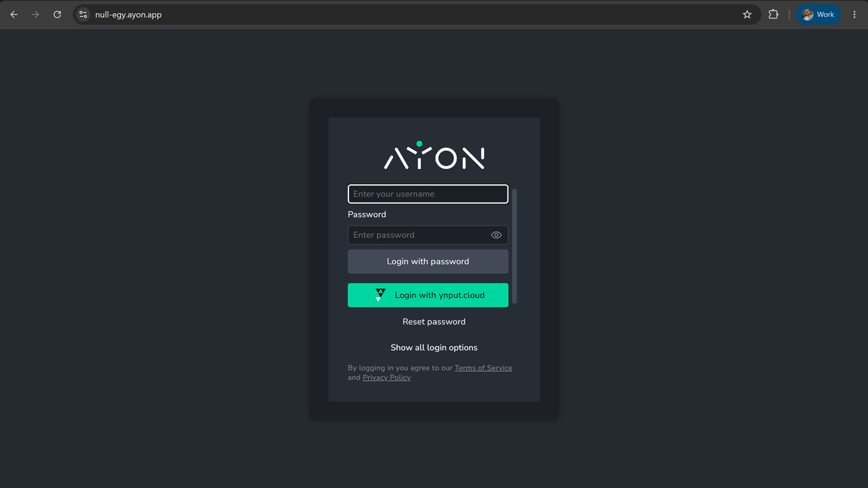
Task: Click the Password field label
Action: pyautogui.click(x=367, y=214)
